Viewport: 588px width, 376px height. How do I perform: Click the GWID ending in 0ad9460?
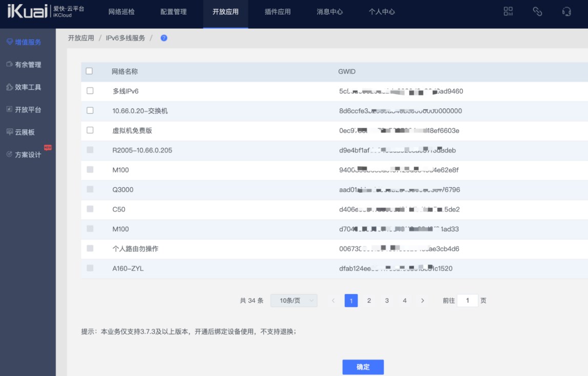point(401,91)
